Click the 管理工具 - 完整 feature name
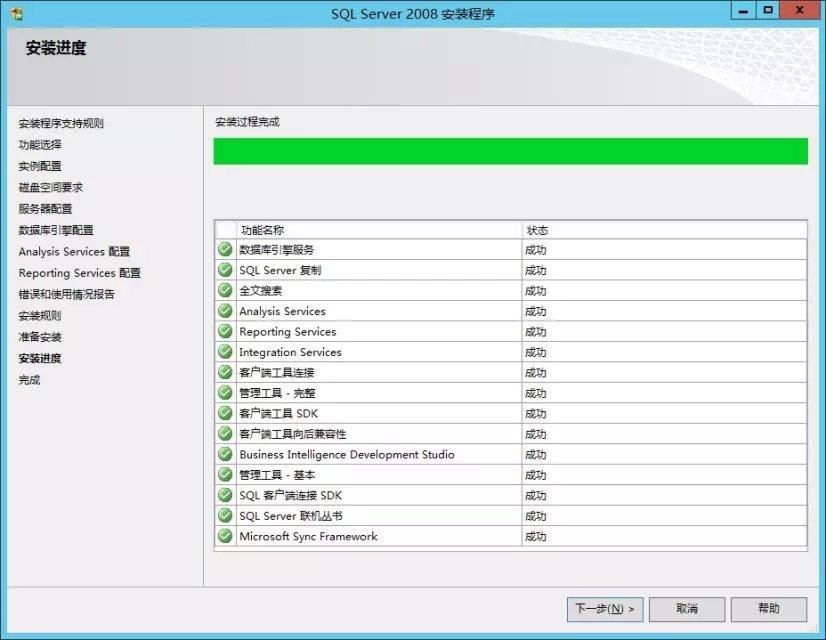The width and height of the screenshot is (826, 640). coord(277,393)
